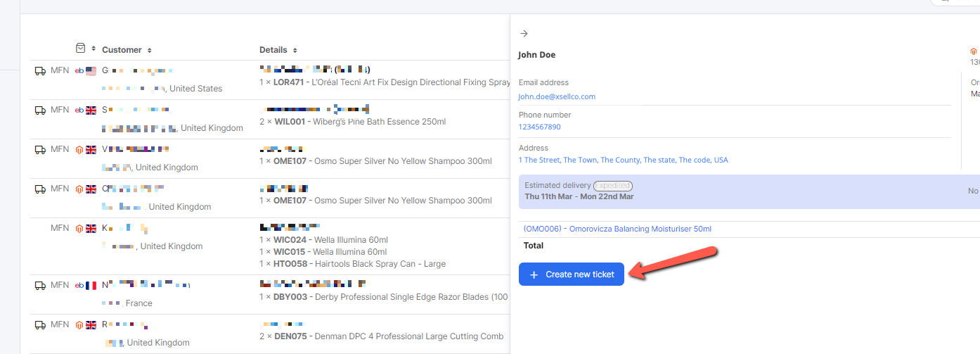
Task: Click the MFN label in the LOR471 row
Action: [60, 70]
